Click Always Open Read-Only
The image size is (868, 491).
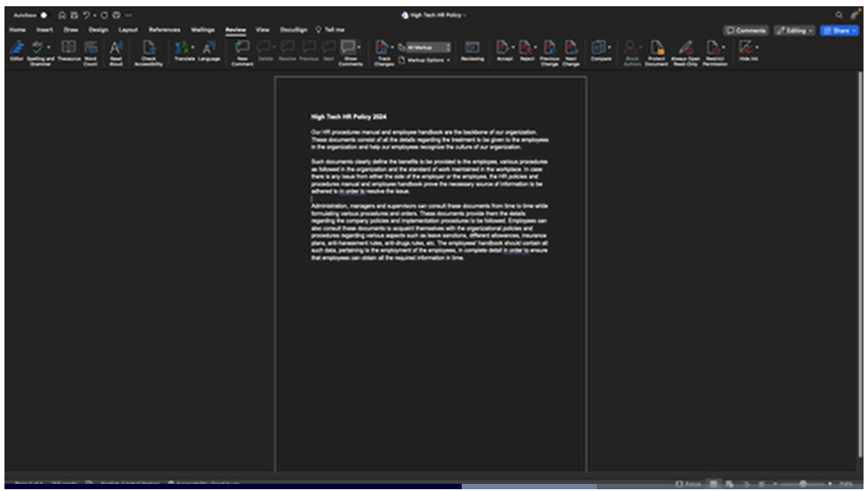pos(685,53)
